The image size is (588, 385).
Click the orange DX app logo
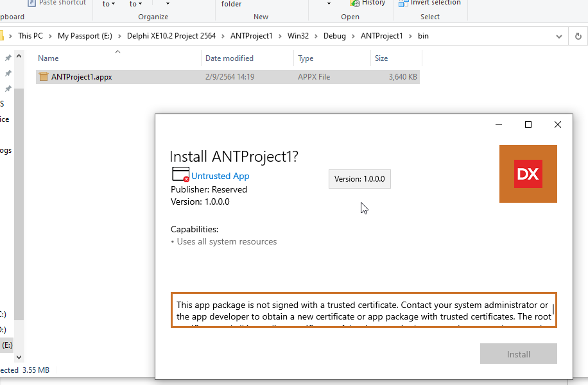528,174
